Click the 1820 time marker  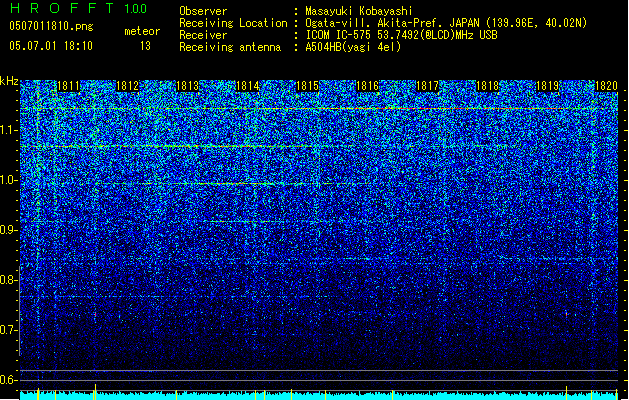tap(606, 86)
